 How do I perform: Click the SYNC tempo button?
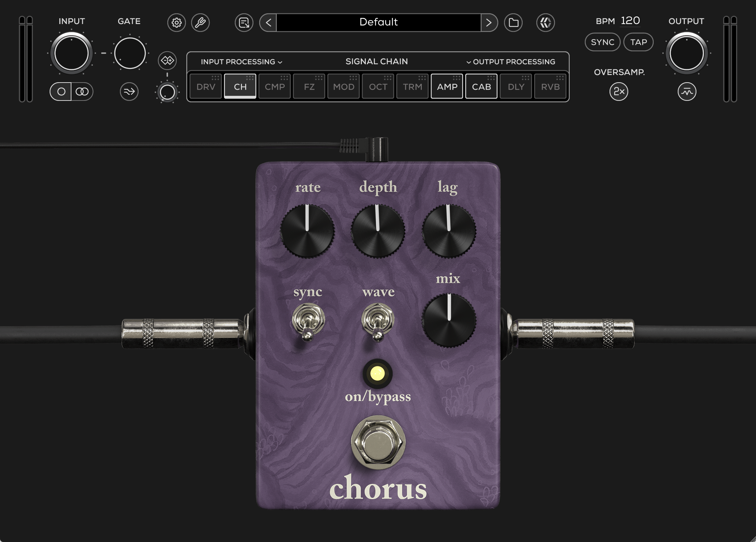click(602, 42)
